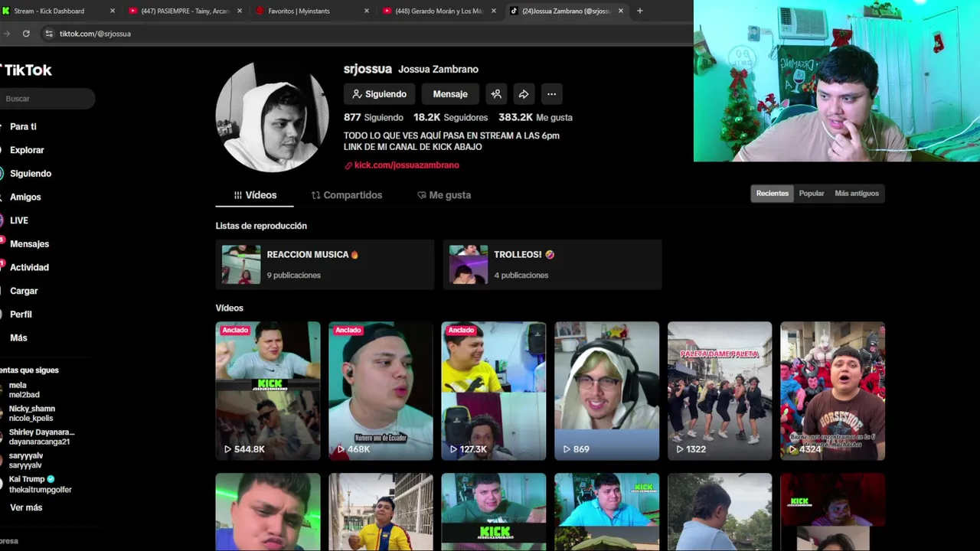Screen dimensions: 980x551
Task: Click the share profile arrow icon
Action: pyautogui.click(x=524, y=94)
